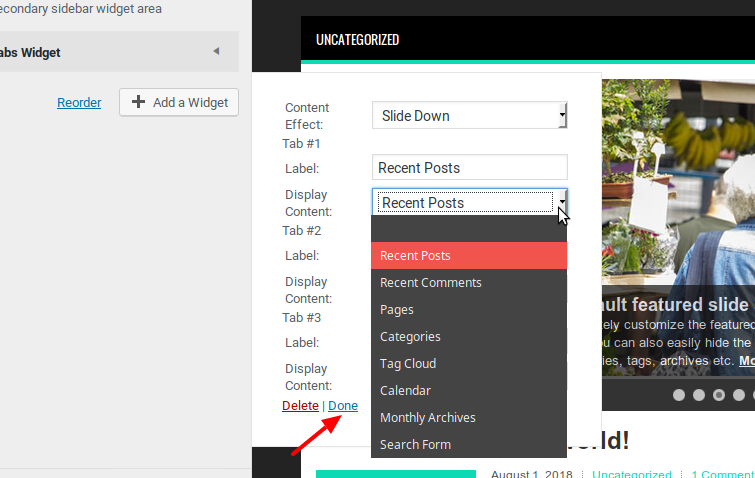Select Calendar from the dropdown list
Image resolution: width=755 pixels, height=478 pixels.
(469, 390)
